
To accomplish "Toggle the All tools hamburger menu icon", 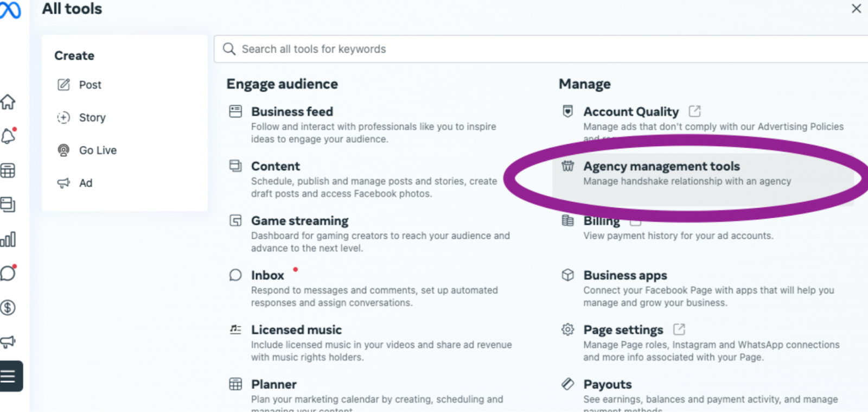I will click(x=11, y=376).
